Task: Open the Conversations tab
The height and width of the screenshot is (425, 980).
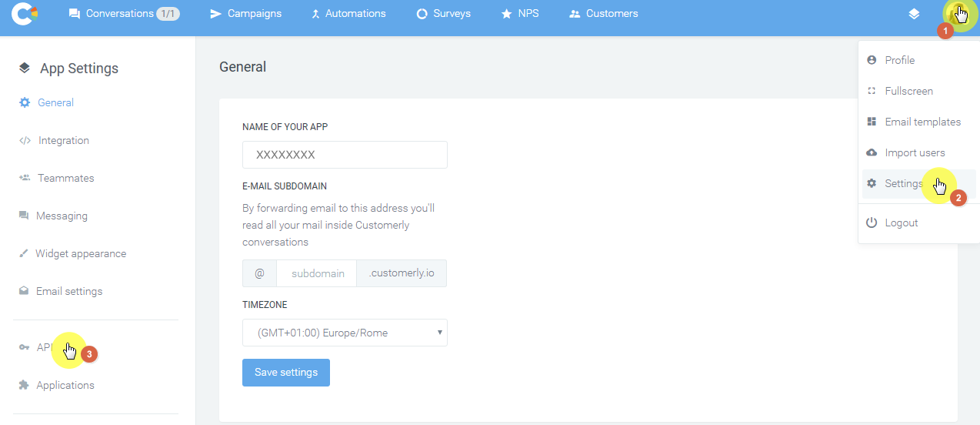Action: click(124, 14)
